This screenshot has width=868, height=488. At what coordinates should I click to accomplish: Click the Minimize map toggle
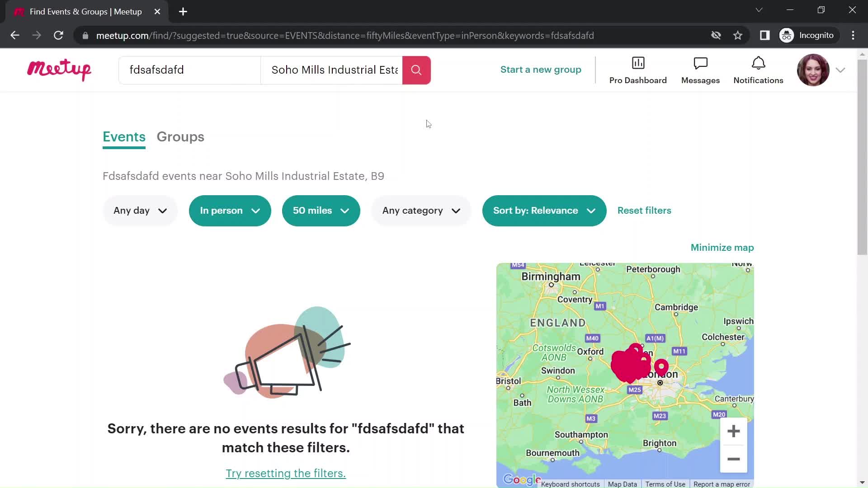click(722, 247)
